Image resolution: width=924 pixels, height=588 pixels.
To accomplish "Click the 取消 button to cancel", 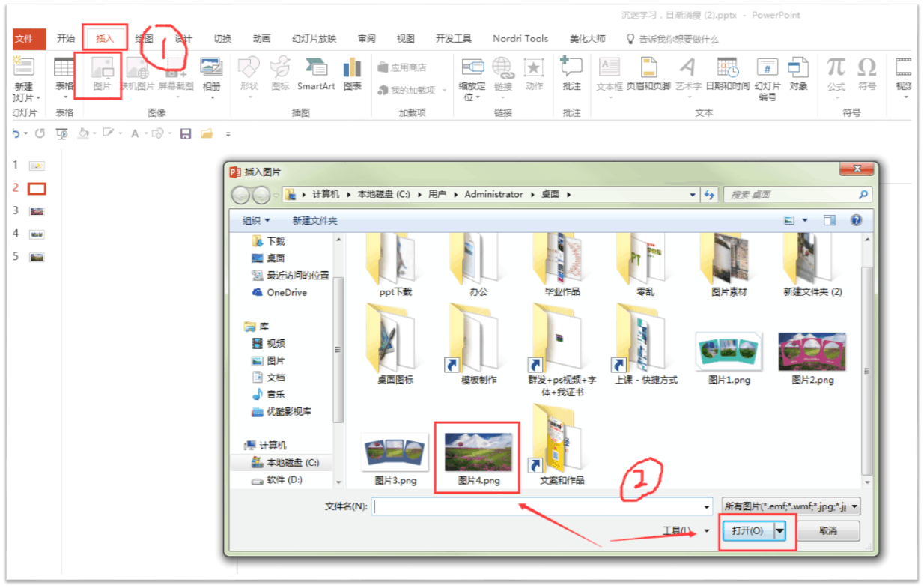I will click(x=828, y=530).
